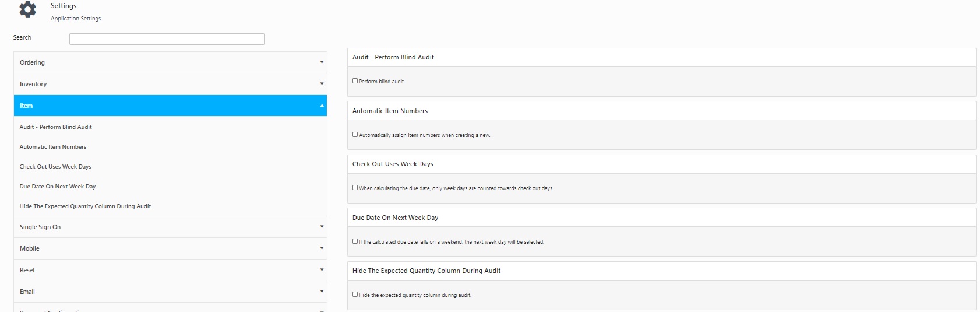The image size is (980, 312).
Task: Jump to Due Date On Next Week Day
Action: 58,187
